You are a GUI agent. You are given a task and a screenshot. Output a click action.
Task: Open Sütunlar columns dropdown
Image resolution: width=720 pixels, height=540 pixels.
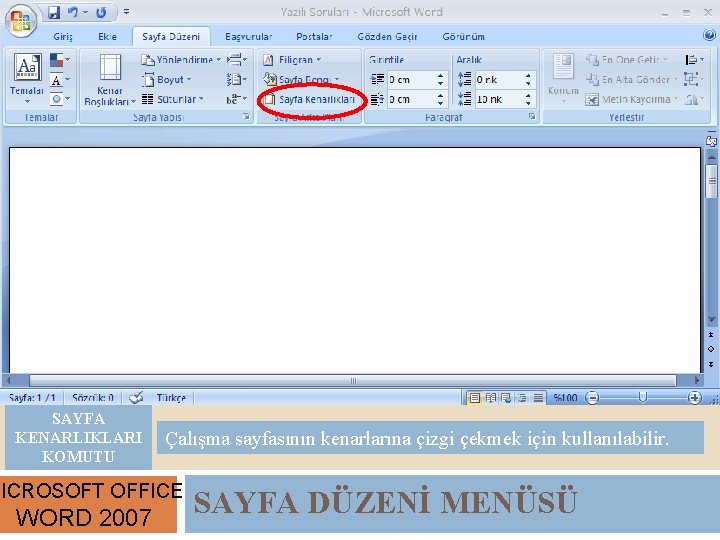click(x=172, y=99)
